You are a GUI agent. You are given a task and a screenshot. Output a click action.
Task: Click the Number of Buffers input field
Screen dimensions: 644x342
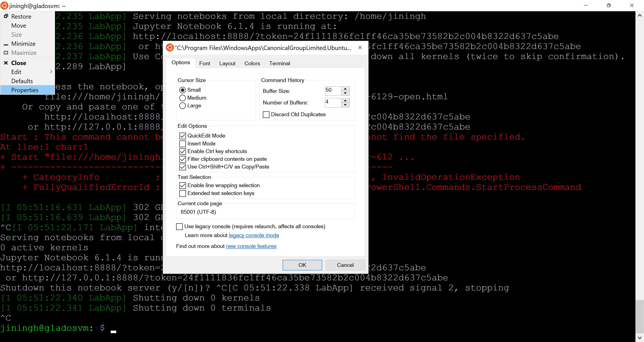pos(333,102)
